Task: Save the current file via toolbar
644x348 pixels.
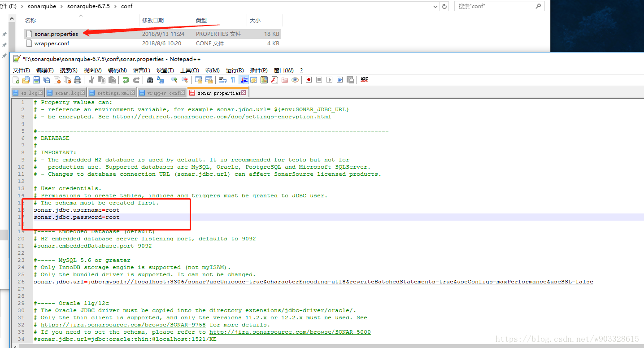Action: point(36,80)
